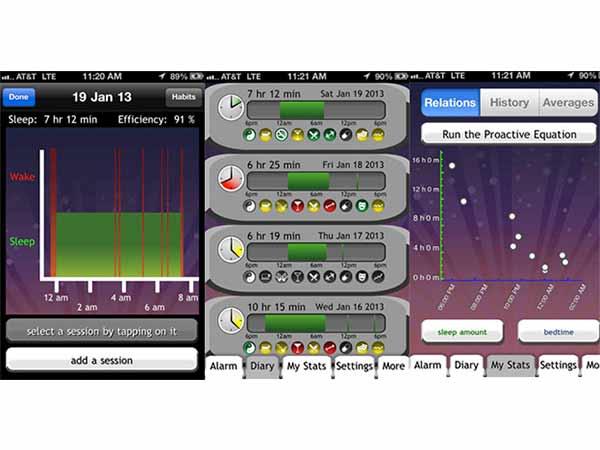
Task: Open the sleep amount selector
Action: (x=461, y=330)
